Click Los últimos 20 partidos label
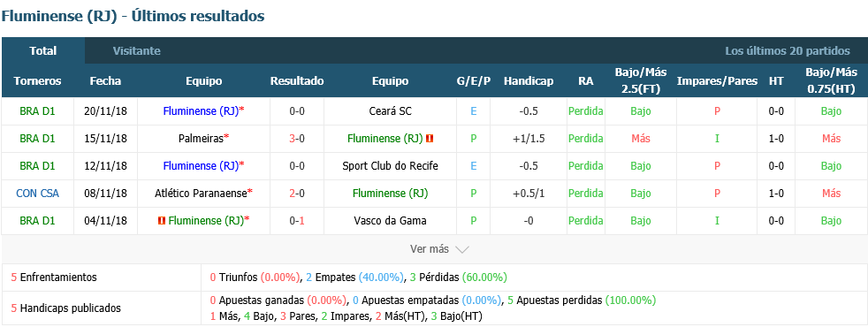Image resolution: width=868 pixels, height=327 pixels. click(x=788, y=51)
